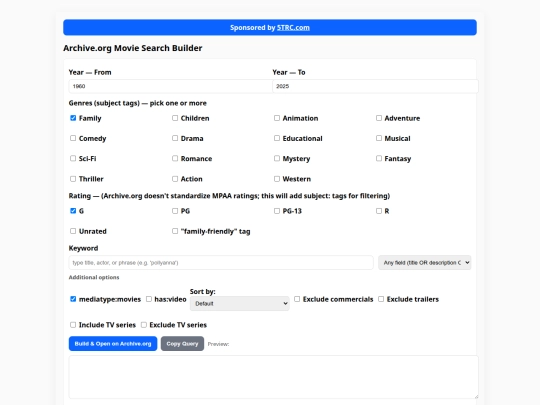This screenshot has width=540, height=405.
Task: Uncheck the Family genre checkbox
Action: click(73, 118)
